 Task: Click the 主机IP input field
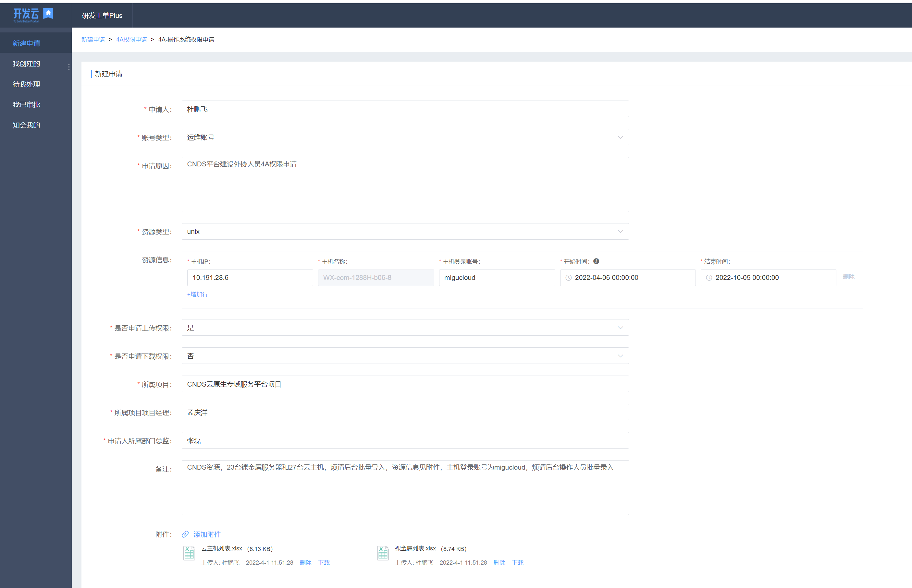click(250, 278)
